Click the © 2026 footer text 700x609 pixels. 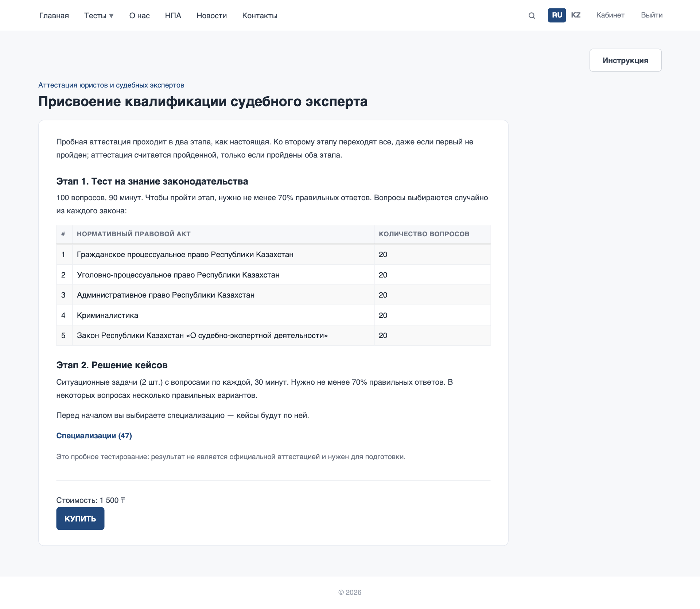tap(350, 593)
